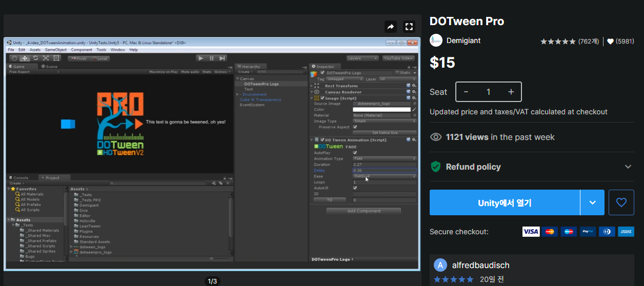644x286 pixels.
Task: Select the Move tool in the Unity toolbar
Action: 25,58
